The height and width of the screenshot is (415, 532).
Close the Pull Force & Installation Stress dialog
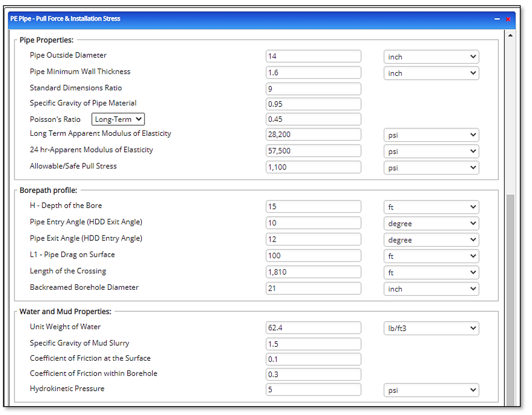pyautogui.click(x=508, y=19)
